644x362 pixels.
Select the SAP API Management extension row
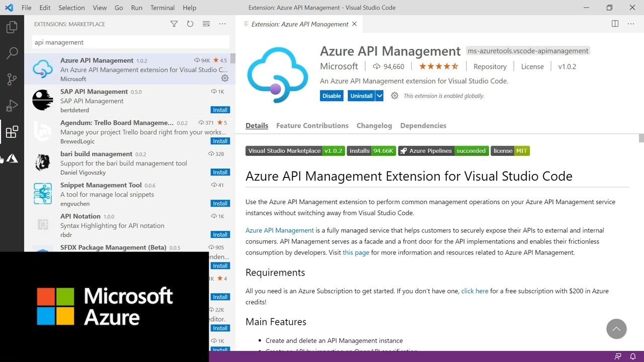point(130,101)
